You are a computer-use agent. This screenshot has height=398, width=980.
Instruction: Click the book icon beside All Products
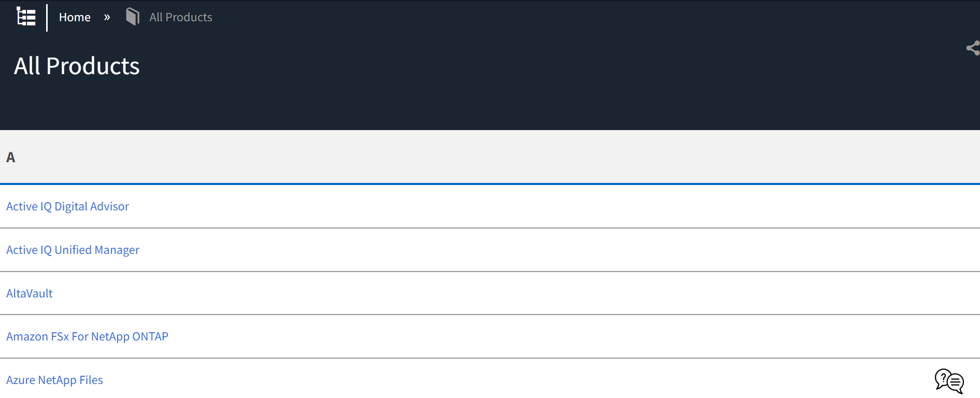[x=133, y=17]
